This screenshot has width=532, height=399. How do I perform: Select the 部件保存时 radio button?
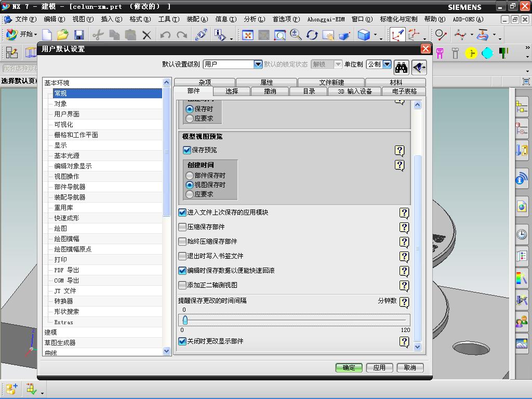189,176
